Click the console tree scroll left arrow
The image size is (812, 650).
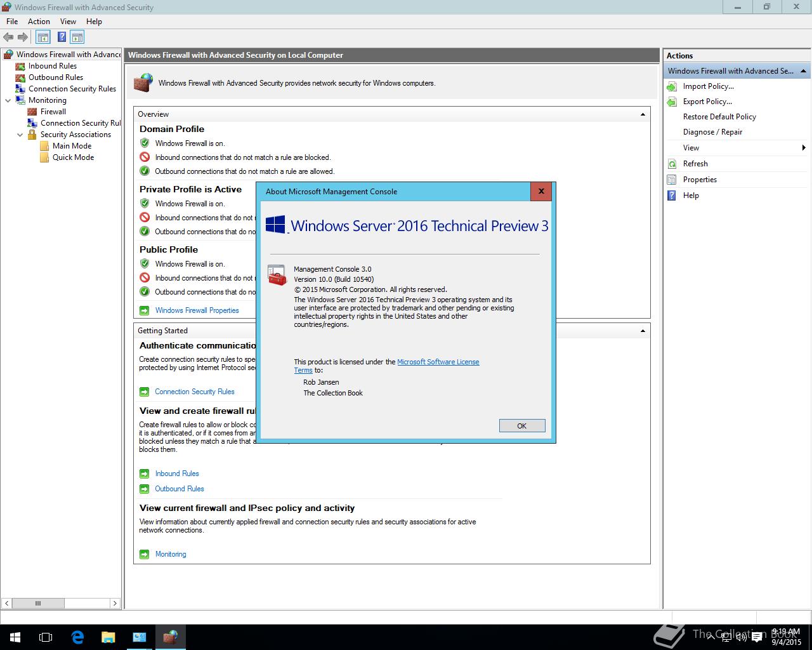[7, 603]
